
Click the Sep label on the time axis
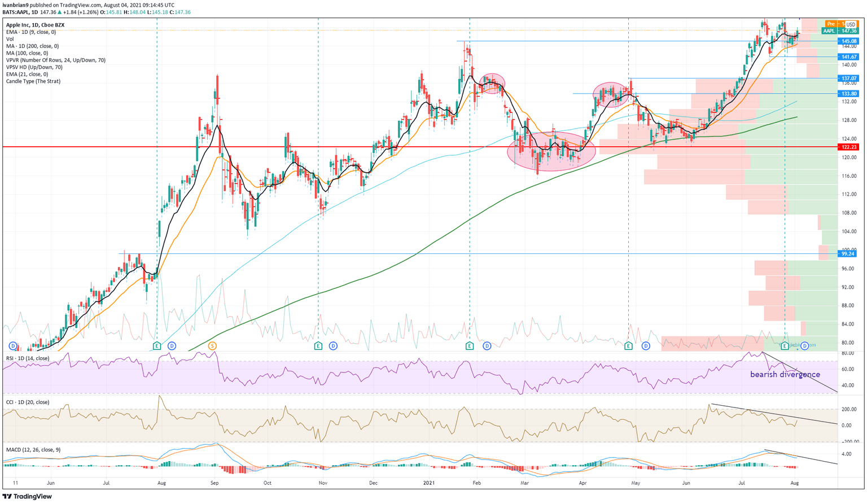coord(214,483)
